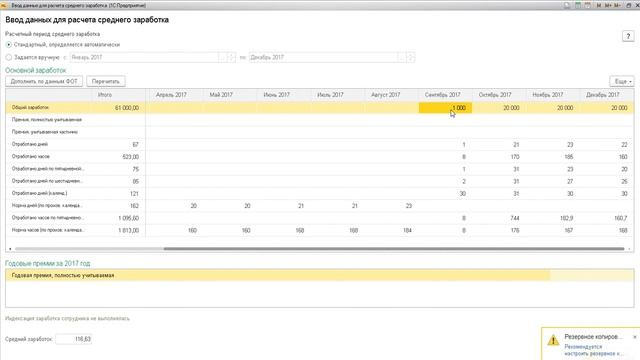The image size is (640, 360).
Task: Select the manual period radio button
Action: tap(9, 58)
